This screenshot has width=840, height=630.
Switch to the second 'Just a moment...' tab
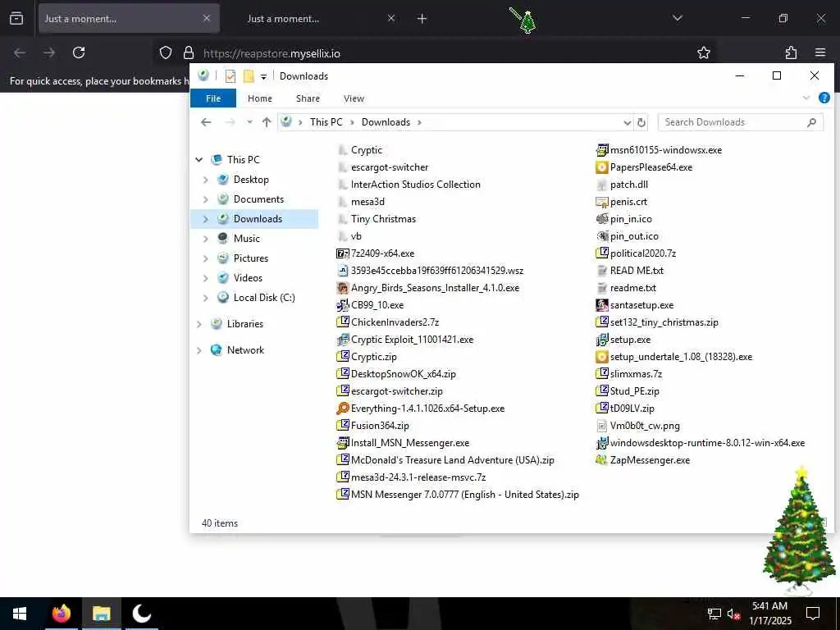tap(283, 19)
